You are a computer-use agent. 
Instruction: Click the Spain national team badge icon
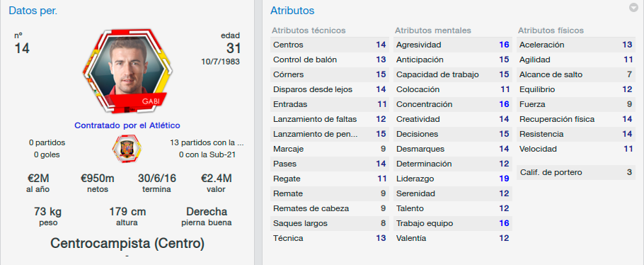[x=127, y=149]
